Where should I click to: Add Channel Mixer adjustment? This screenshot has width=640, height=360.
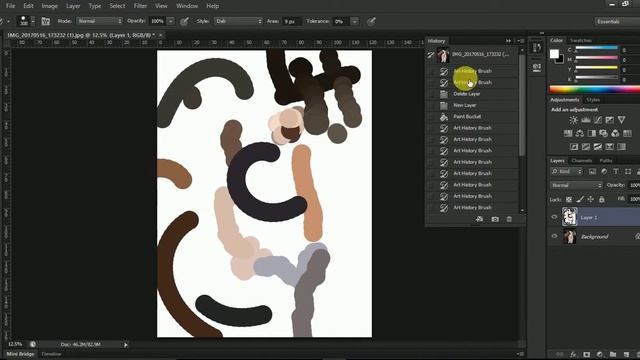[615, 133]
